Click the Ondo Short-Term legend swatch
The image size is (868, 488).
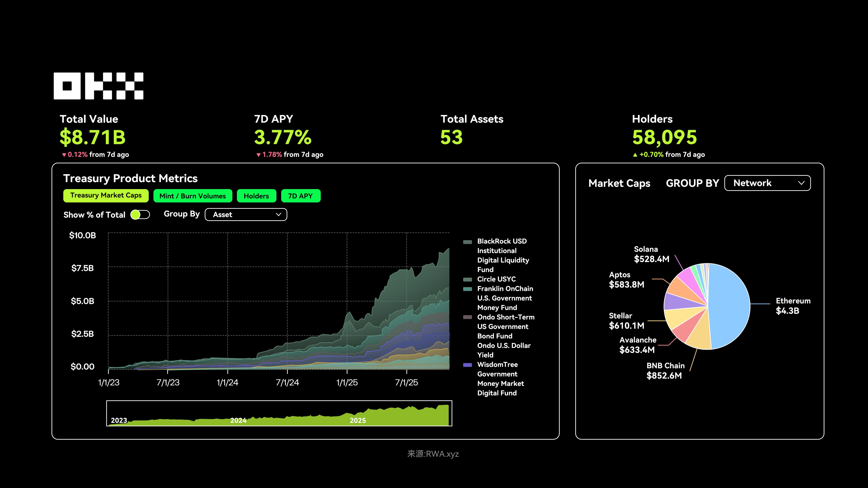[467, 317]
